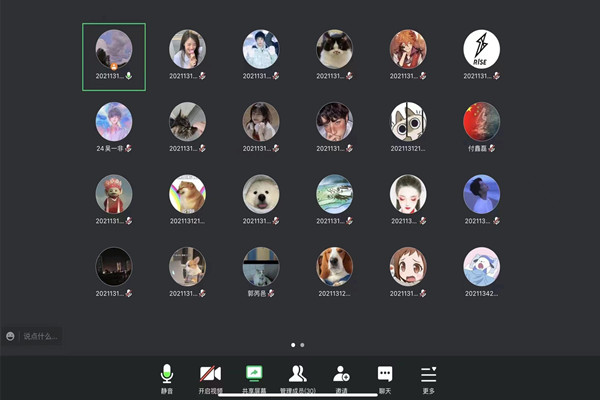Open the manage members panel (管理成员)
The width and height of the screenshot is (600, 400).
point(297,377)
